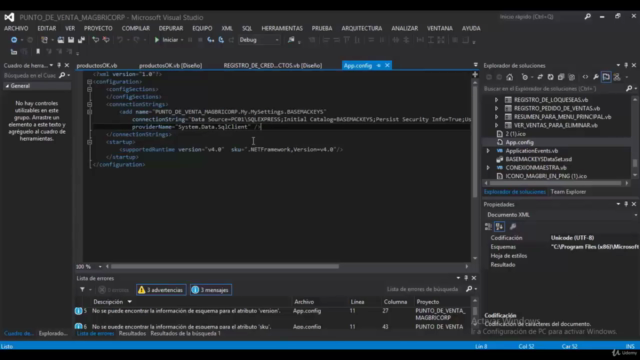640x360 pixels.
Task: Click the pending changes filter icon in Solution Explorer
Action: [x=525, y=77]
